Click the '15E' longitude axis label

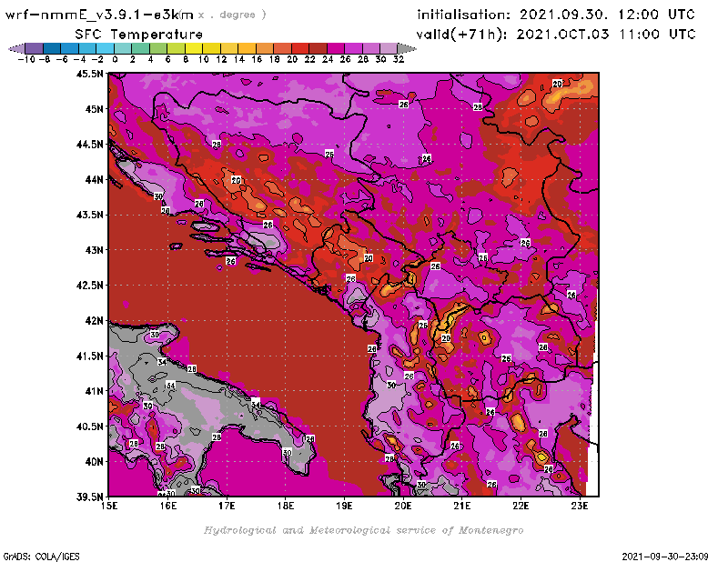109,506
